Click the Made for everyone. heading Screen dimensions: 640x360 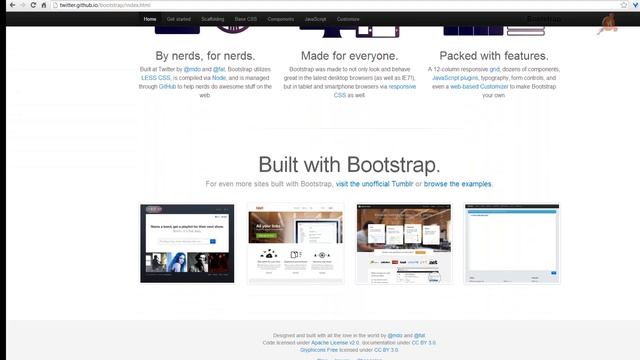349,56
